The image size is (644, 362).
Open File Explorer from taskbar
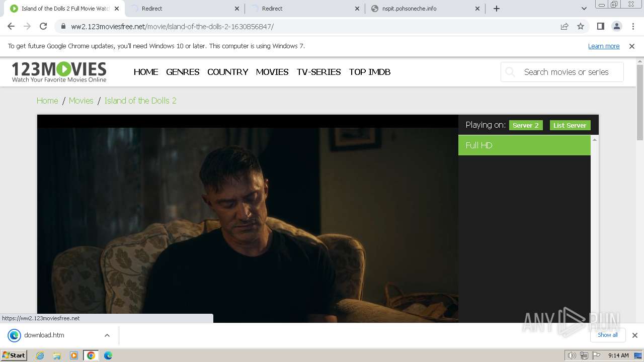pyautogui.click(x=57, y=355)
